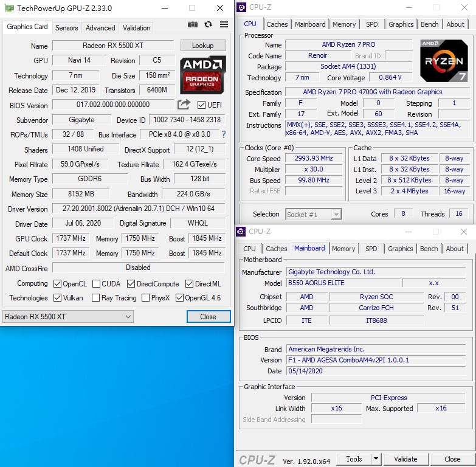476x467 pixels.
Task: Click the Gigabyte Technology Co. Ltd. manufacturer field
Action: click(x=376, y=272)
